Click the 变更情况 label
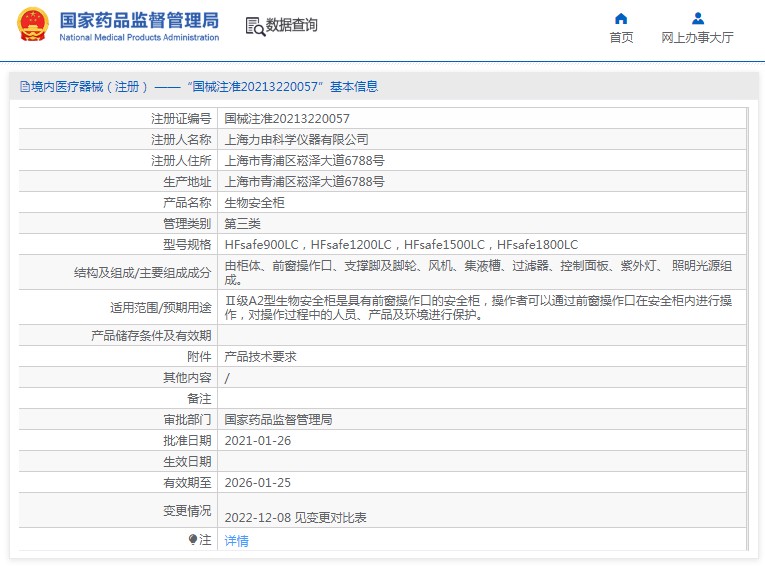Viewport: 765px width, 566px height. 187,510
